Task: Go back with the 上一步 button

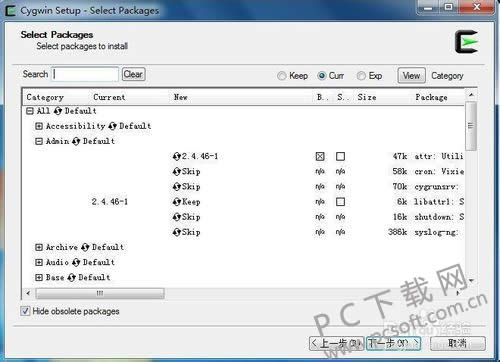Action: click(336, 343)
